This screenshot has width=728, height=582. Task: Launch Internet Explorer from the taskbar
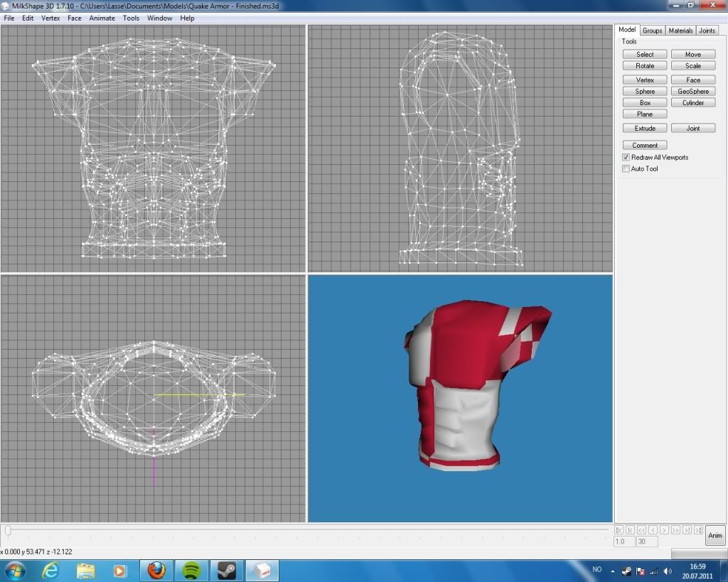50,571
